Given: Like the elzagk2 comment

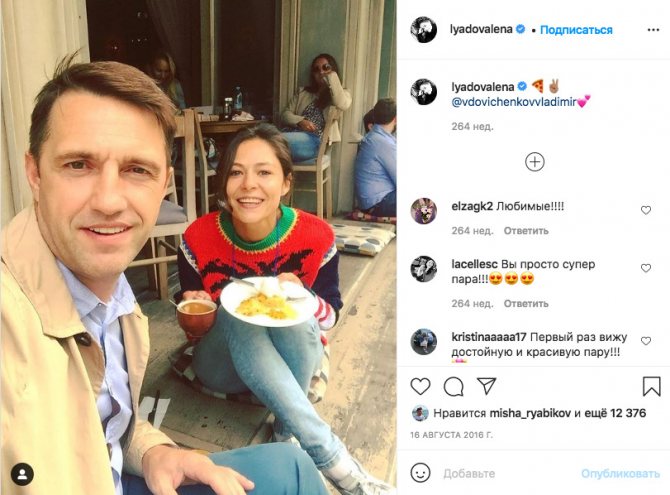Looking at the screenshot, I should coord(646,210).
